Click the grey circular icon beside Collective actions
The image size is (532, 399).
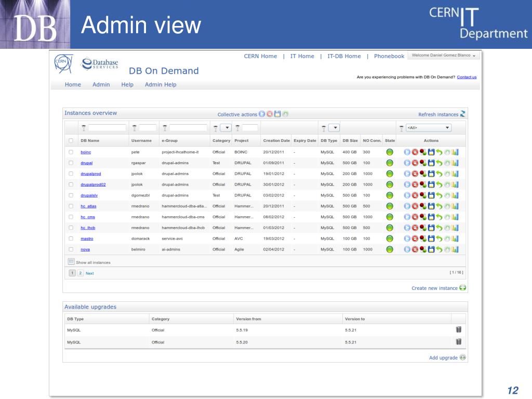[x=285, y=114]
